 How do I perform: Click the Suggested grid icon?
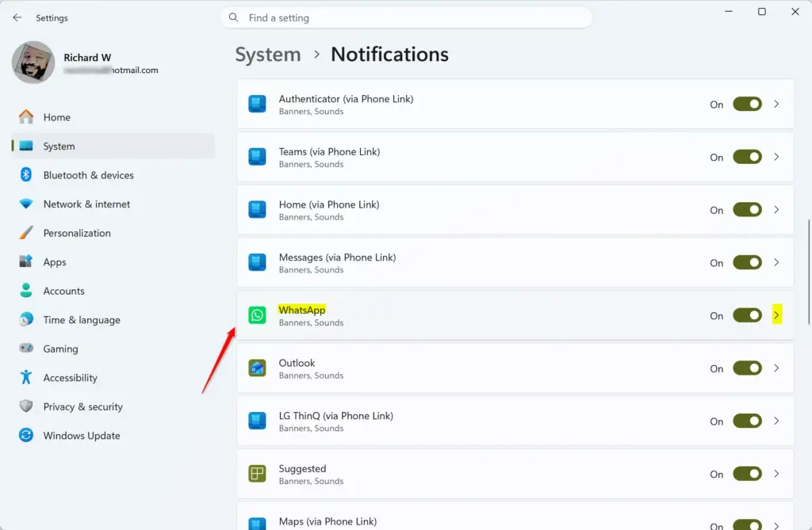tap(257, 474)
